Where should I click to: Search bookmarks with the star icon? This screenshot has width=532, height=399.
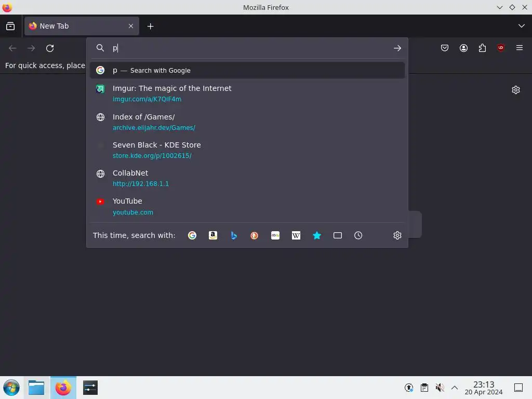[x=316, y=235]
